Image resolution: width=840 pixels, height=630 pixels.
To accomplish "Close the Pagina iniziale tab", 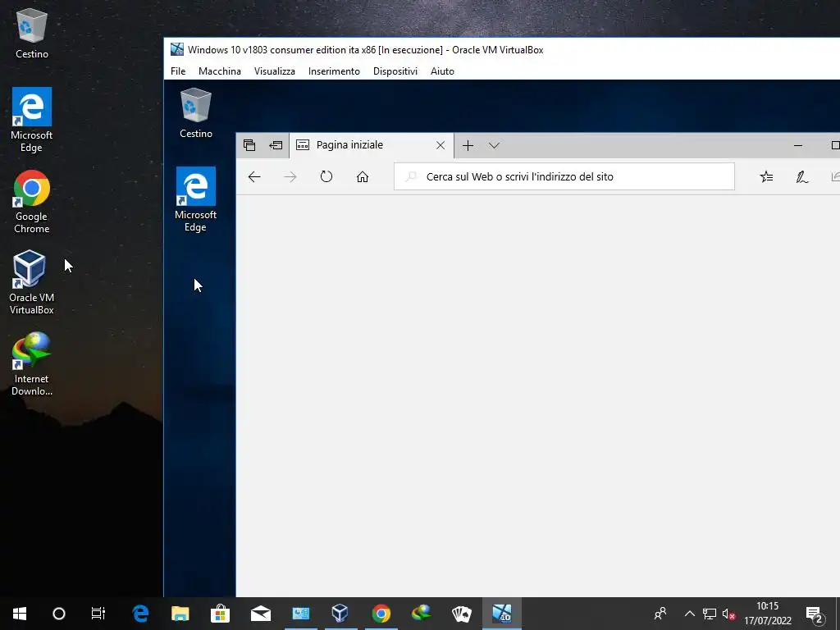I will (441, 145).
